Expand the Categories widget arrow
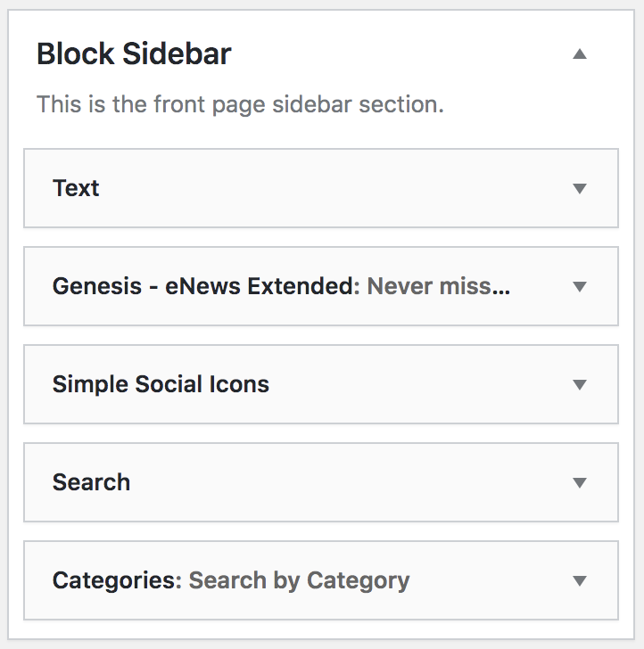Viewport: 644px width, 649px height. (580, 580)
